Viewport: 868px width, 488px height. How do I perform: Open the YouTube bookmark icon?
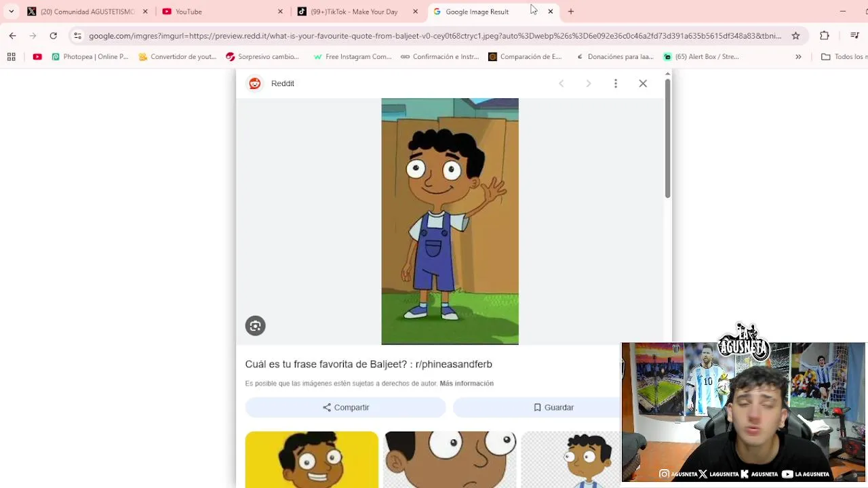[x=37, y=57]
